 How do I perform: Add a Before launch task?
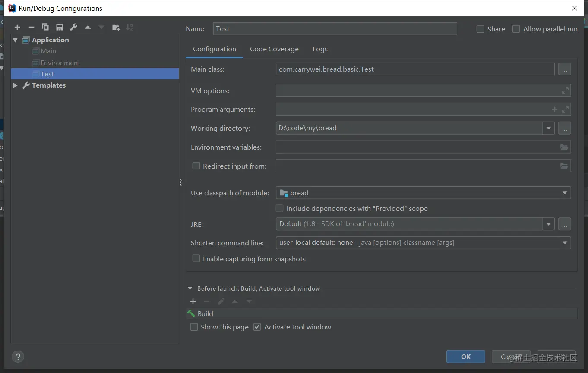(193, 301)
